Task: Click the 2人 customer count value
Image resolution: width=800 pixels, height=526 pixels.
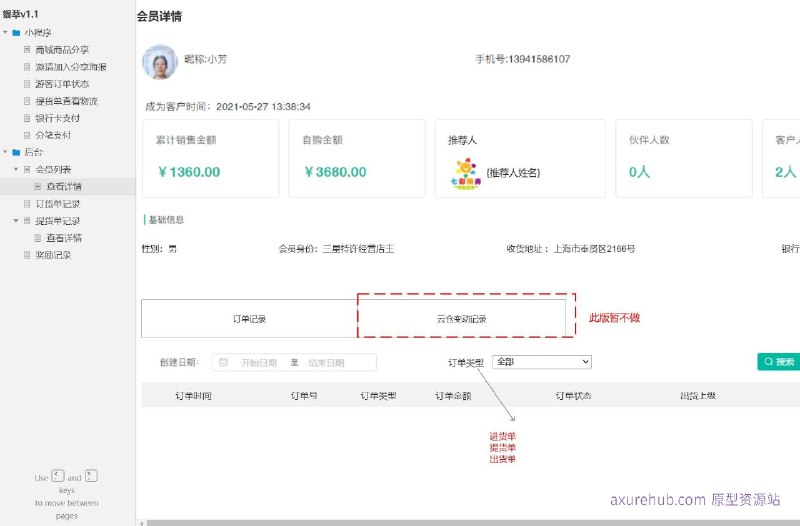Action: 786,172
